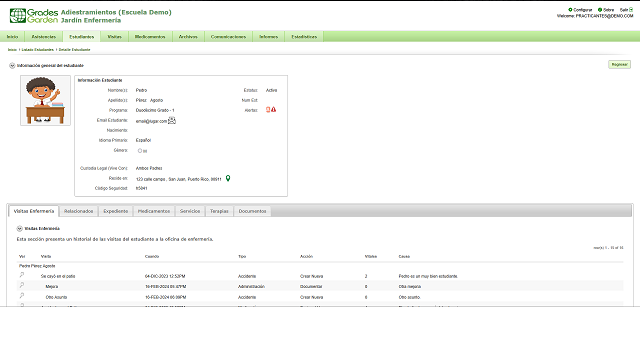640x360 pixels.
Task: Click the 'Pedro es un muy bien estudiante' cause text
Action: tap(428, 276)
